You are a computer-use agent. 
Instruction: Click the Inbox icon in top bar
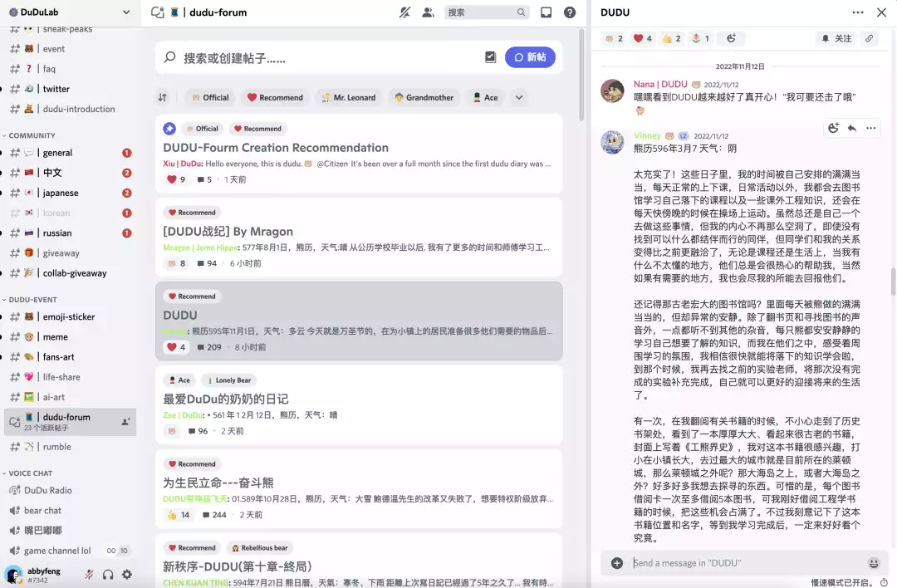click(546, 12)
